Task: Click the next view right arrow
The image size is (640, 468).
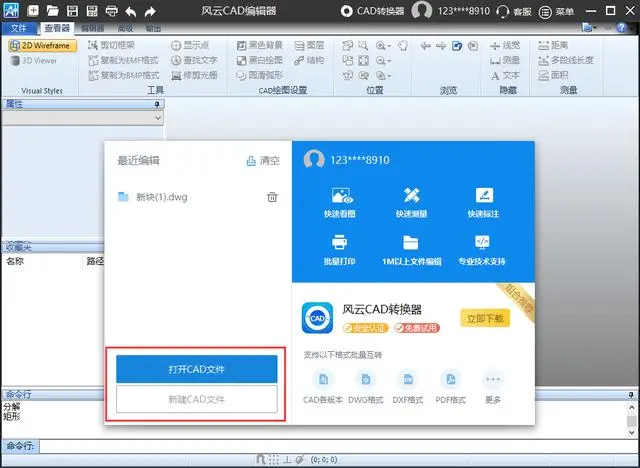Action: [441, 45]
